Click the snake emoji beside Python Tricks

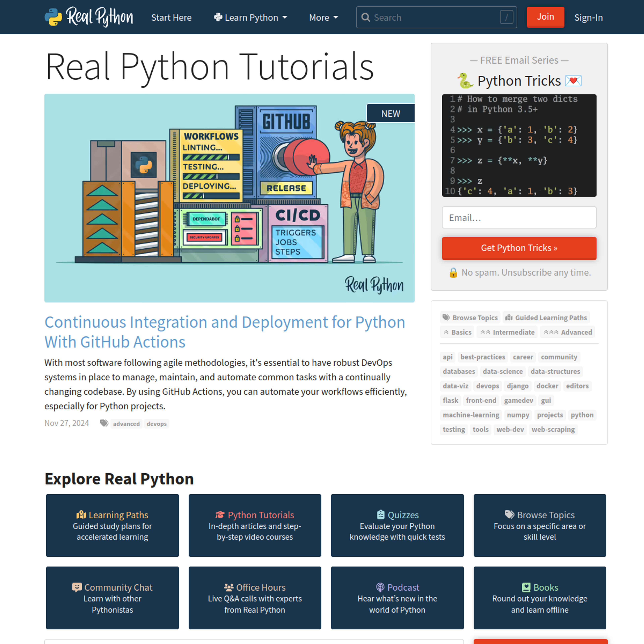pyautogui.click(x=465, y=81)
